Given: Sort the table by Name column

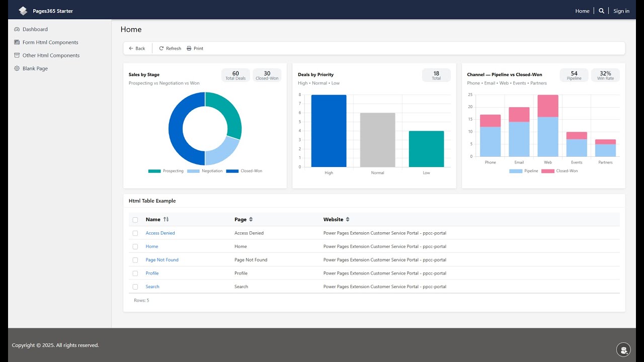Looking at the screenshot, I should point(166,219).
